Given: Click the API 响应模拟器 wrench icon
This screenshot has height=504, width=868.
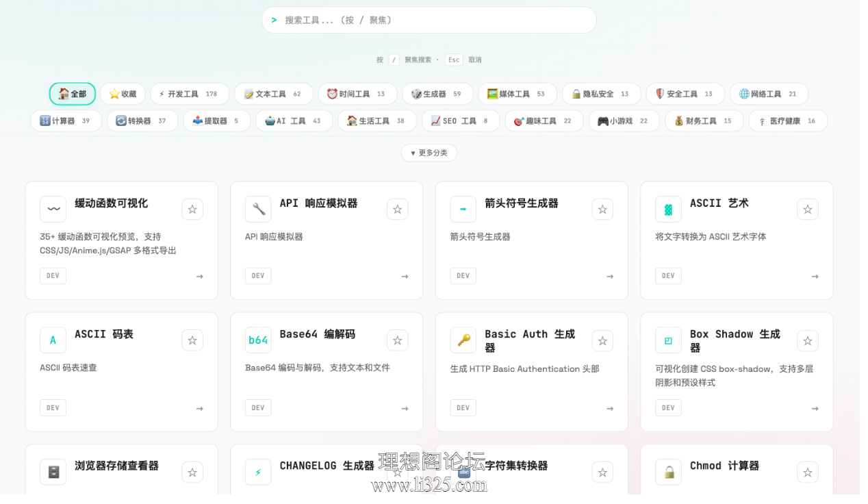Looking at the screenshot, I should pos(258,209).
